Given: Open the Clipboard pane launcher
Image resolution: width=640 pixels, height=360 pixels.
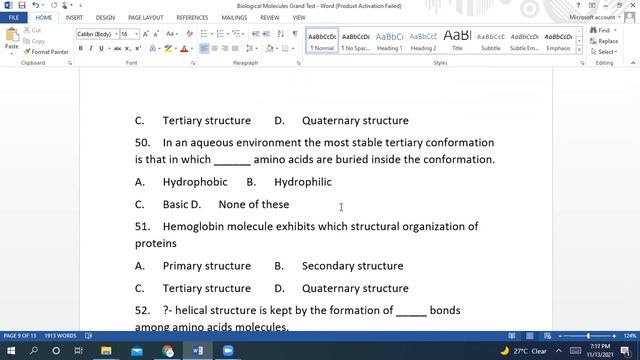Looking at the screenshot, I should (70, 63).
